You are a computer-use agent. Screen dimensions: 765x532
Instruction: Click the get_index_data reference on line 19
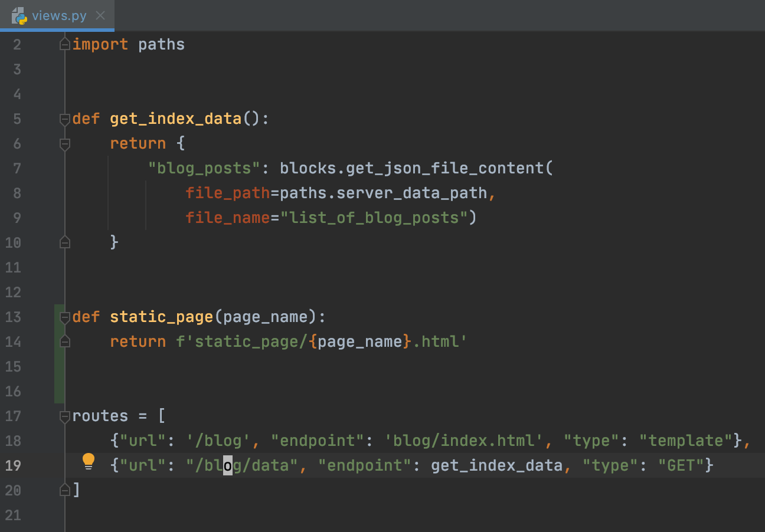pyautogui.click(x=496, y=466)
